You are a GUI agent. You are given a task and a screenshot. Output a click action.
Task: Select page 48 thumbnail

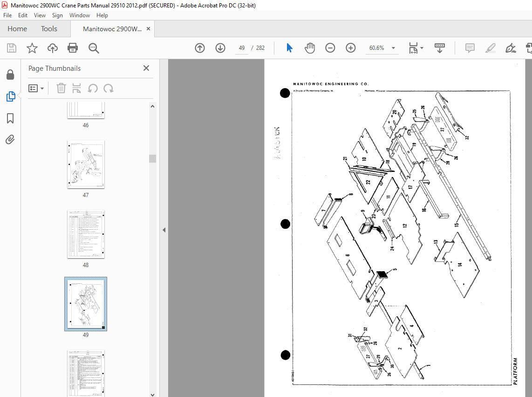[86, 234]
